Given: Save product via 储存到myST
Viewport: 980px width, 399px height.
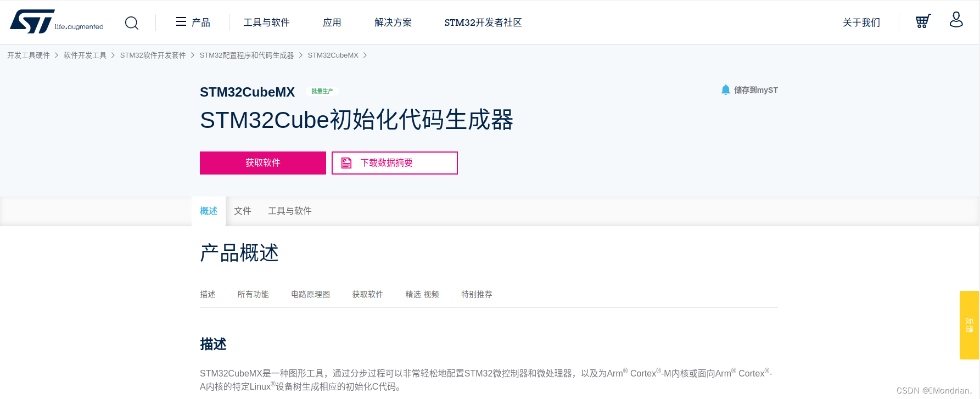Looking at the screenshot, I should click(x=749, y=90).
